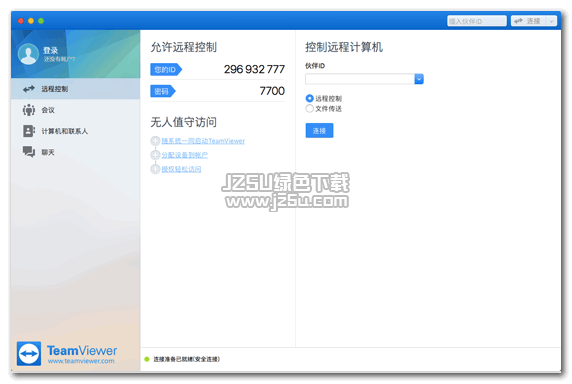Open 计算机和联系人 sidebar tab
572x384 pixels.
point(76,131)
